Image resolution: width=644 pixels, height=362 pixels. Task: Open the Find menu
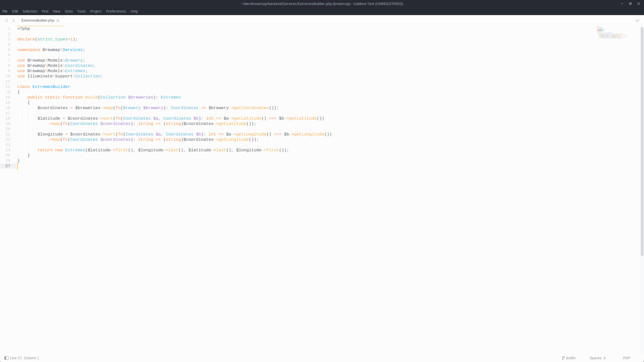[x=45, y=11]
